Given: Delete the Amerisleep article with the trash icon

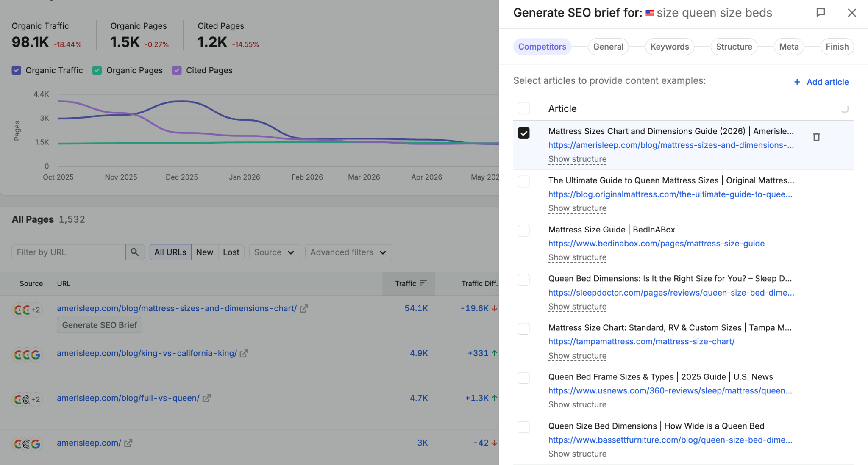Looking at the screenshot, I should coord(816,137).
